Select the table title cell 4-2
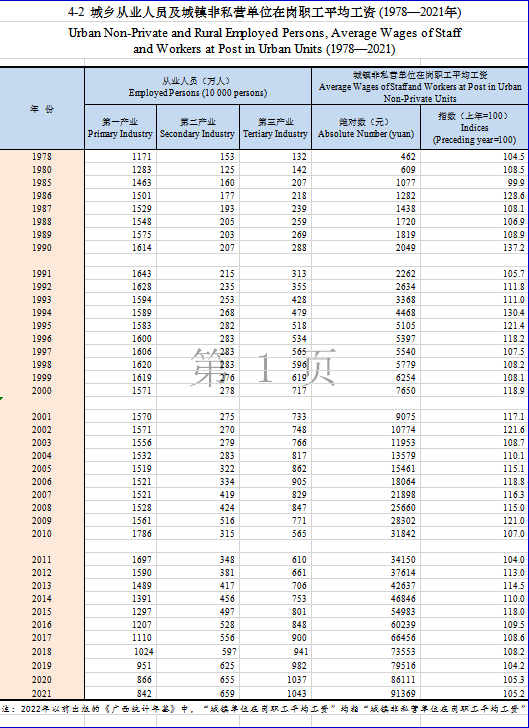This screenshot has width=529, height=728. (264, 13)
